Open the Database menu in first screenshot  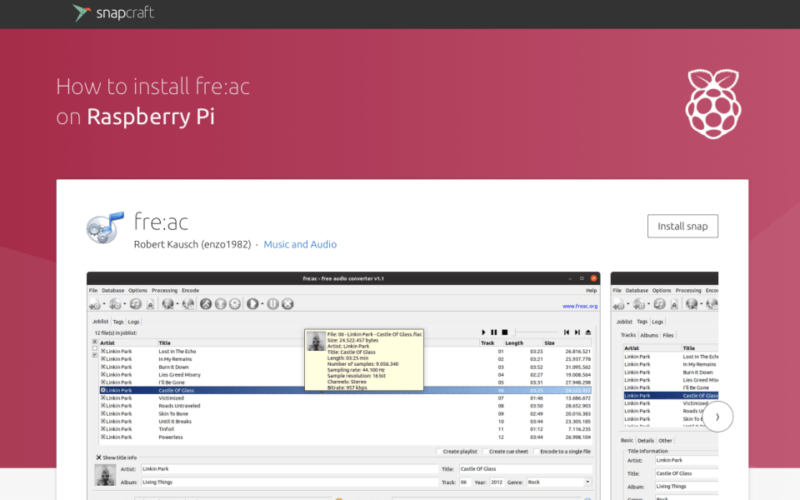tap(113, 290)
